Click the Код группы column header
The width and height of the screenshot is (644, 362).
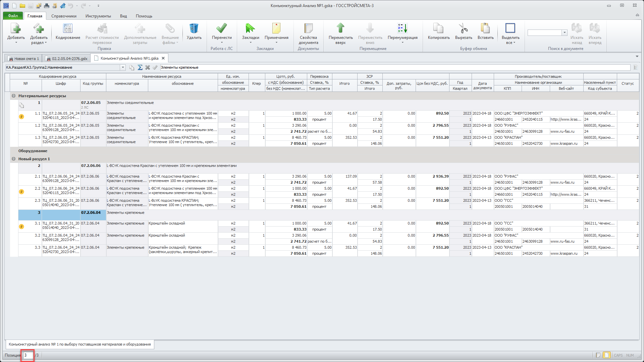(93, 83)
